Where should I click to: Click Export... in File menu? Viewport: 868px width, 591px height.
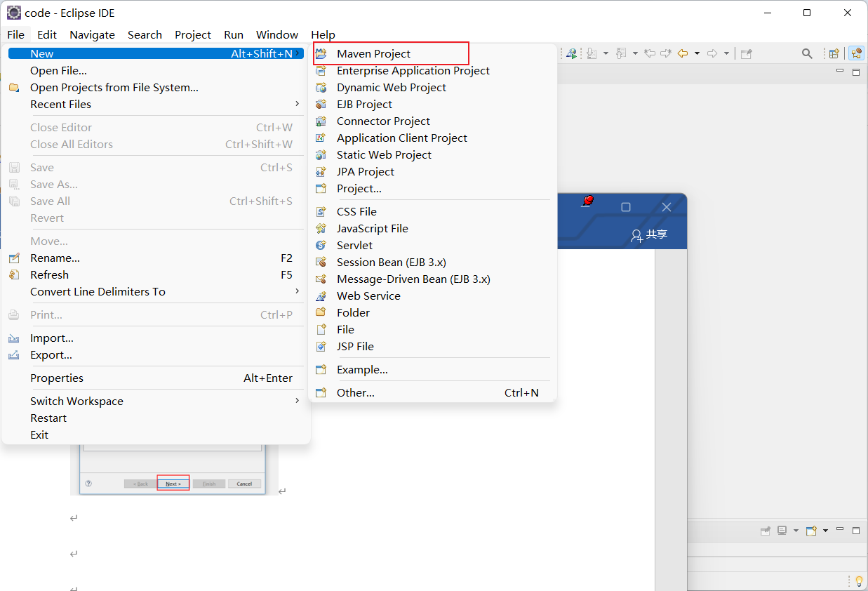pyautogui.click(x=156, y=354)
